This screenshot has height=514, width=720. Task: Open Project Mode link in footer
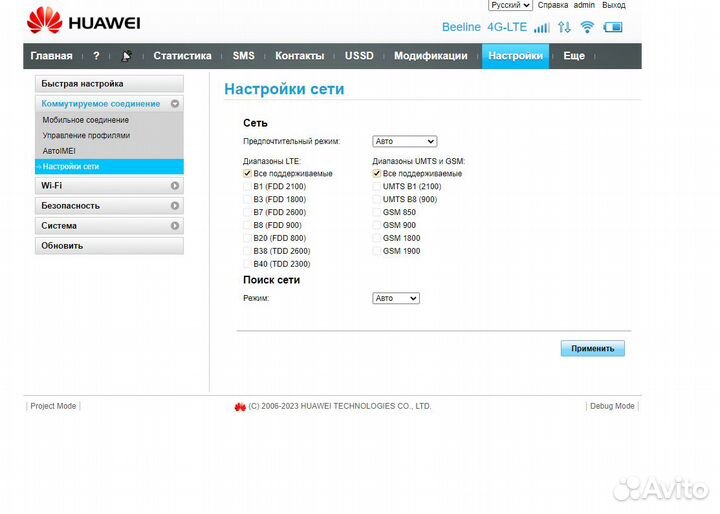53,406
